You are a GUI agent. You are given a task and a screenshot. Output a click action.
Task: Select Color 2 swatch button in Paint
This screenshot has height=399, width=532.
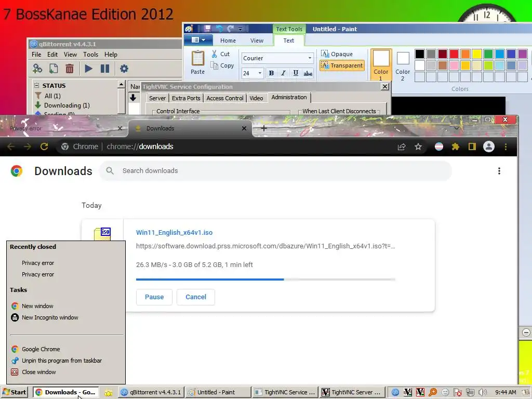pos(403,65)
